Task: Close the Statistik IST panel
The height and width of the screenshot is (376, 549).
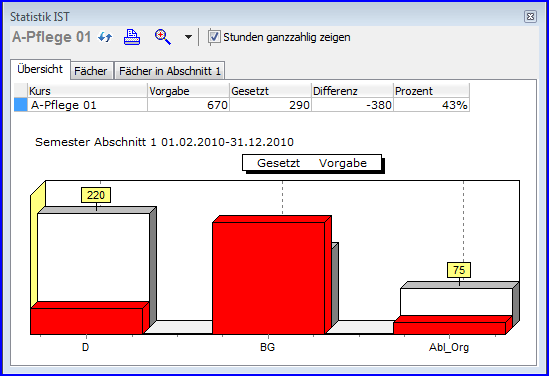Action: pyautogui.click(x=530, y=16)
